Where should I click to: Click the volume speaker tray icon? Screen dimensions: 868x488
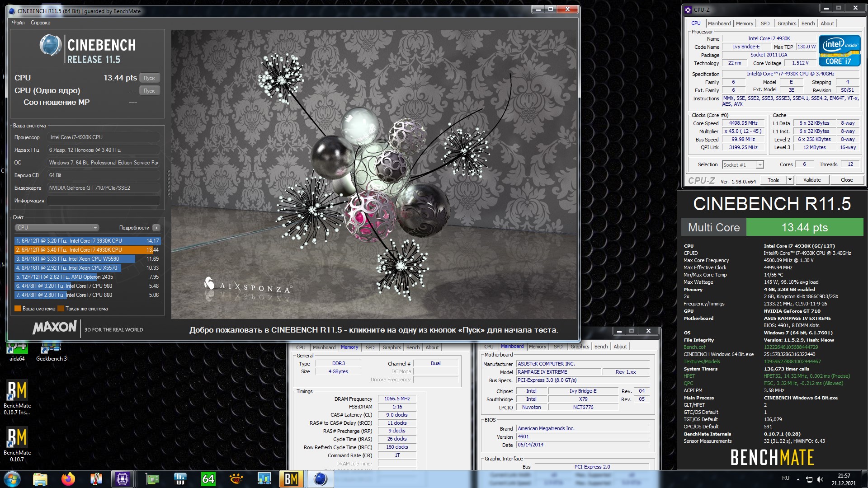click(820, 479)
